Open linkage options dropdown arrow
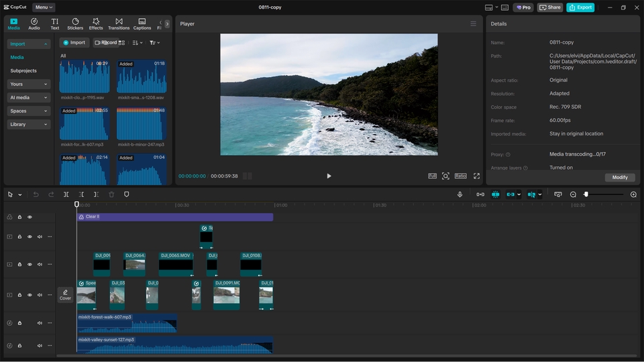 [x=519, y=195]
